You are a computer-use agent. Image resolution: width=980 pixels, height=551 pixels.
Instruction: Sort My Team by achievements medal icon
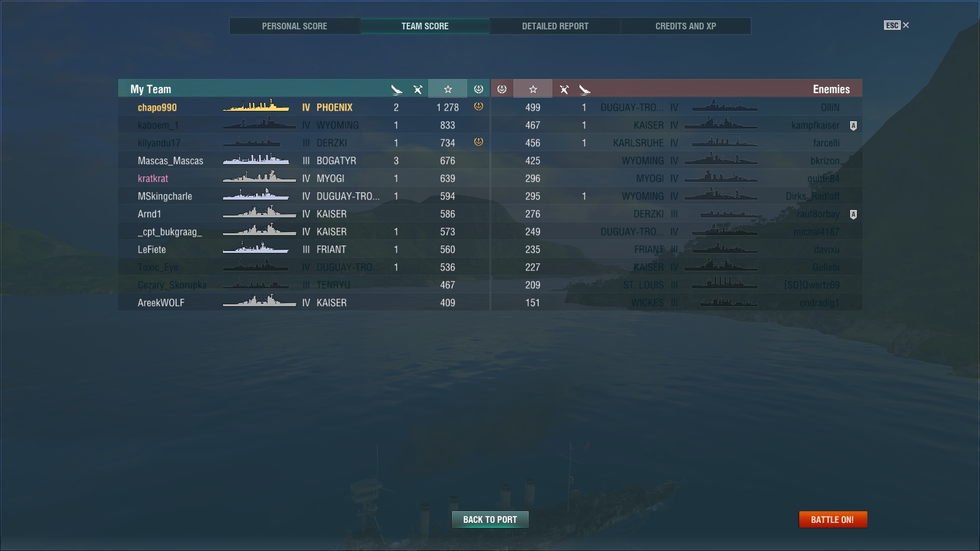[478, 89]
